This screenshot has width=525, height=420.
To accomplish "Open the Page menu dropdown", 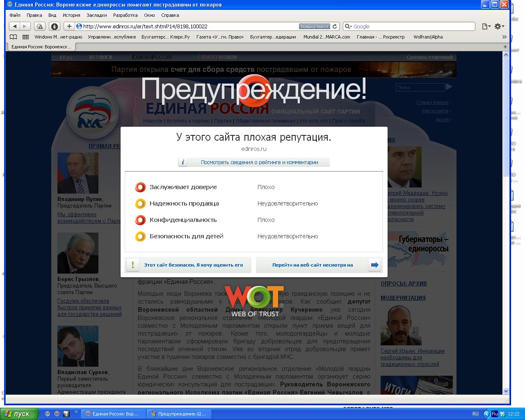I will coord(486,26).
